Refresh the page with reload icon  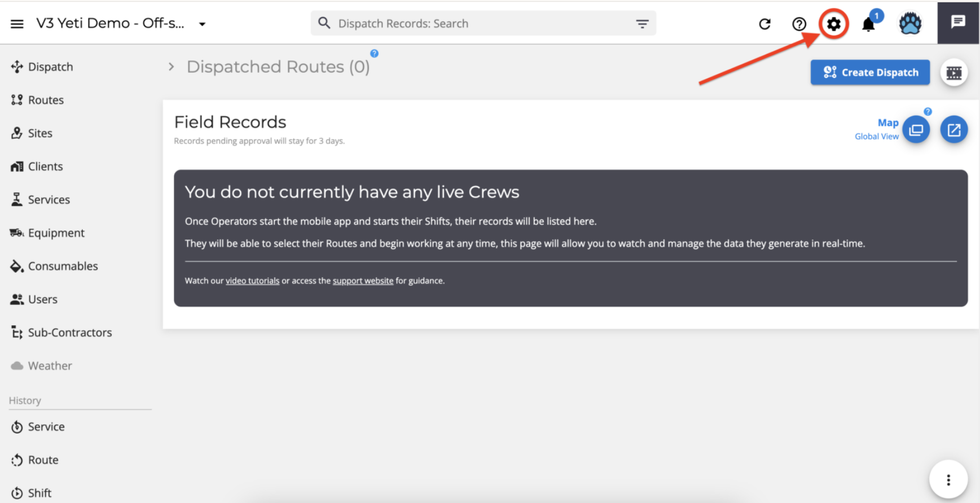pos(764,24)
